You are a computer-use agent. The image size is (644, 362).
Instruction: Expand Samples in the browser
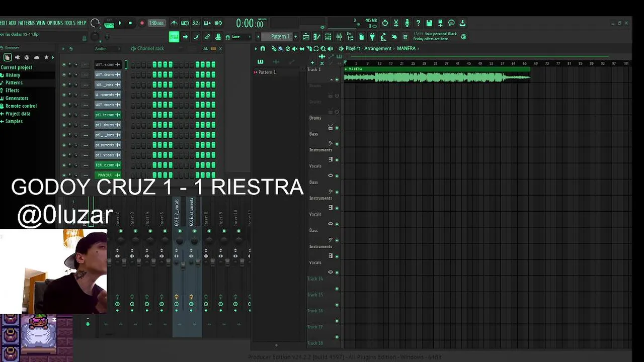[x=14, y=121]
